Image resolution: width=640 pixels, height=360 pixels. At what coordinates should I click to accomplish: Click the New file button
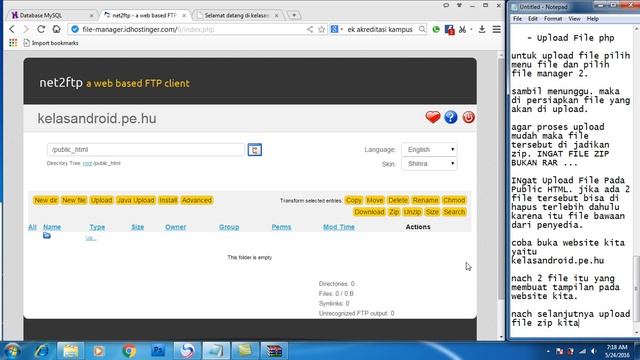(x=74, y=200)
